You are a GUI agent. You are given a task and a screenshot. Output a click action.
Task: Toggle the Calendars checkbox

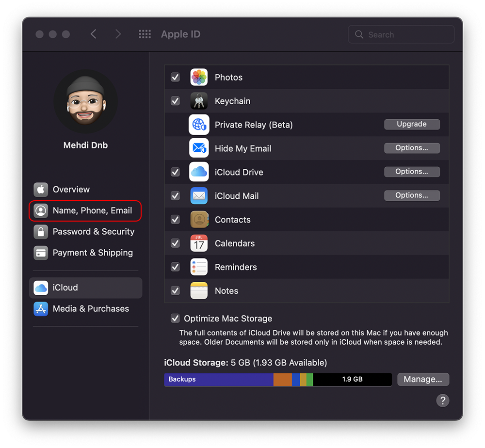[x=176, y=243]
